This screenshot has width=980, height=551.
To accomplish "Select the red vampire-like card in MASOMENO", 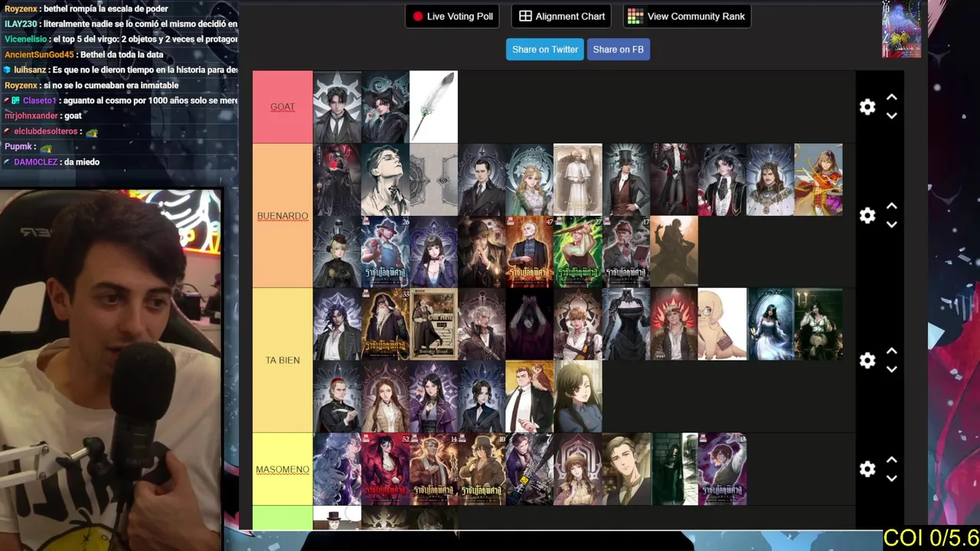I will point(385,469).
